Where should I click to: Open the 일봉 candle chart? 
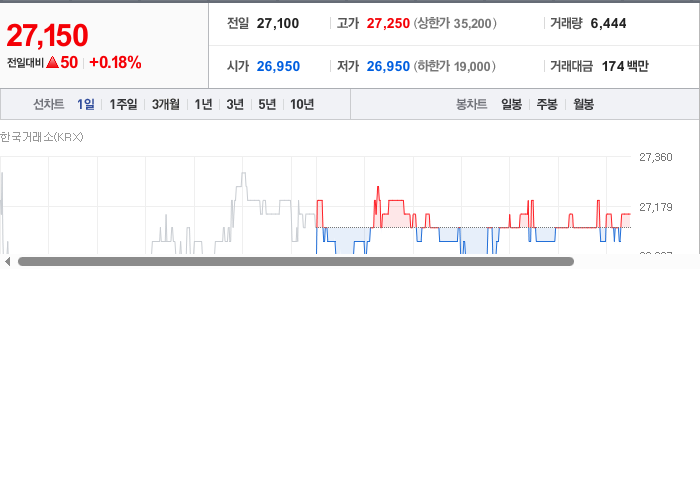(x=512, y=104)
